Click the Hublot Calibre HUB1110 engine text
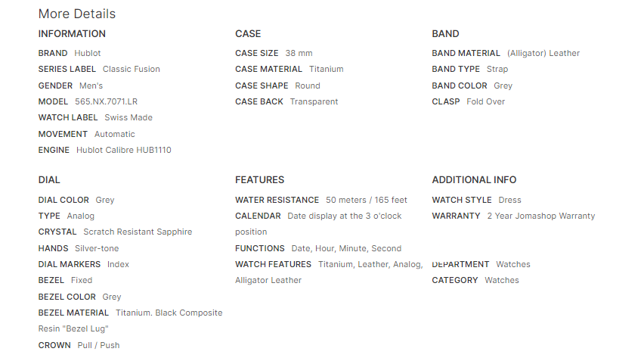644x361 pixels. pos(124,150)
